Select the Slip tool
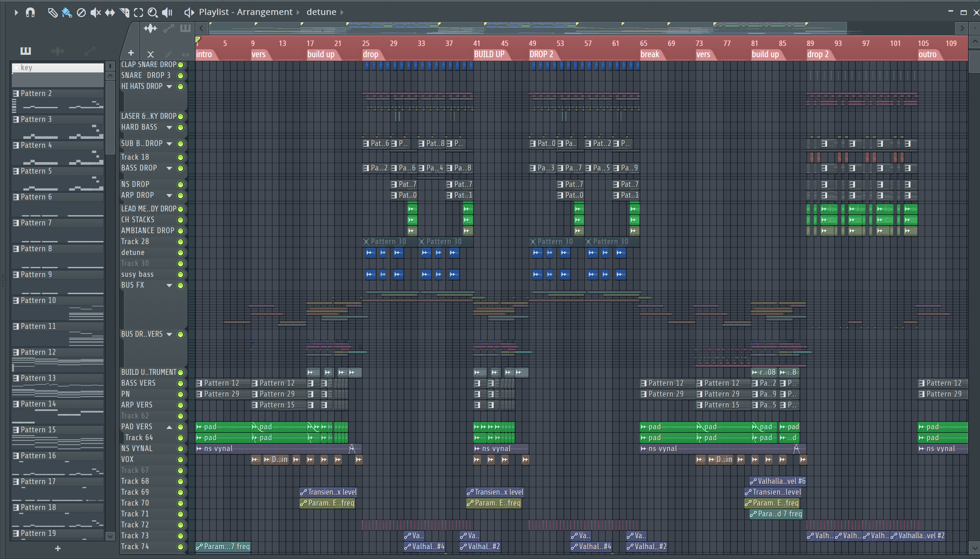Viewport: 980px width, 559px height. (110, 13)
